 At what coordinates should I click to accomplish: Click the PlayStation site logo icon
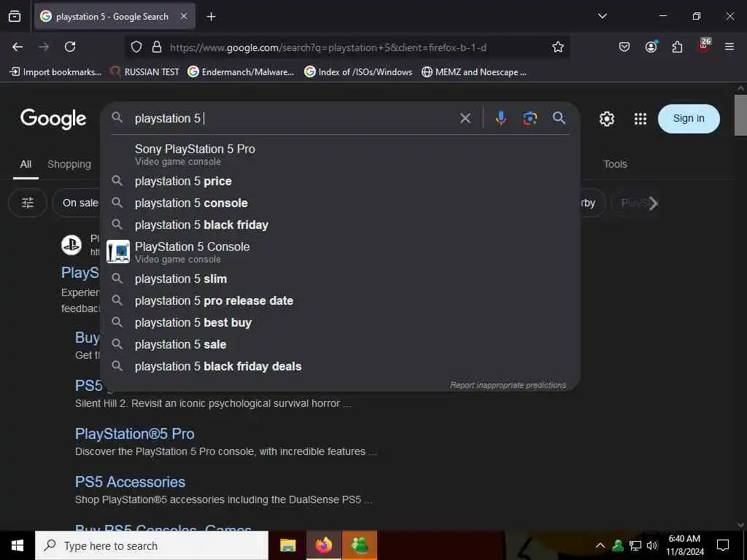click(x=71, y=245)
